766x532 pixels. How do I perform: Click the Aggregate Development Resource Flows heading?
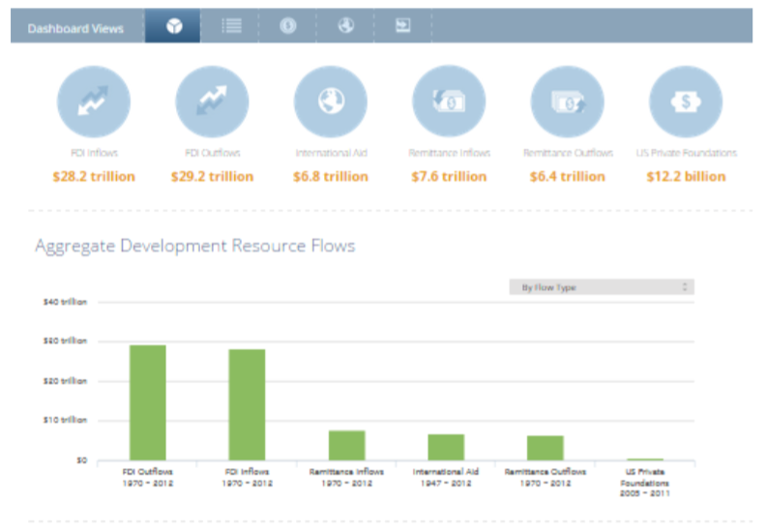tap(195, 246)
